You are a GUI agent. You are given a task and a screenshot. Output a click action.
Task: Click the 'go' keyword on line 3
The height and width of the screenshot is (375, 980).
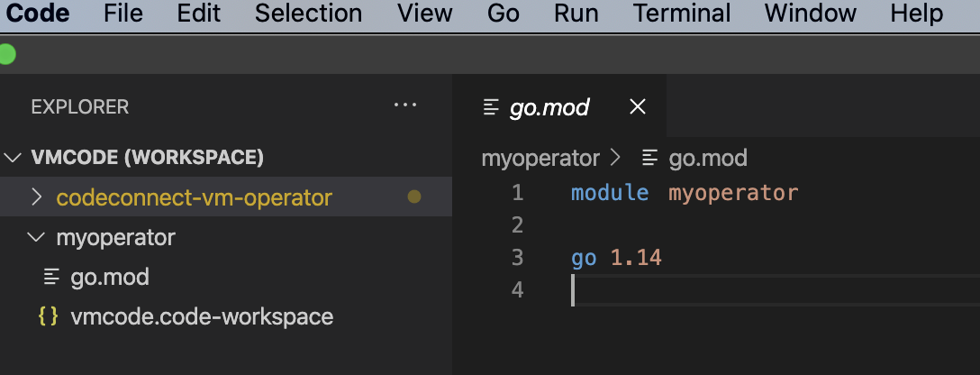584,258
